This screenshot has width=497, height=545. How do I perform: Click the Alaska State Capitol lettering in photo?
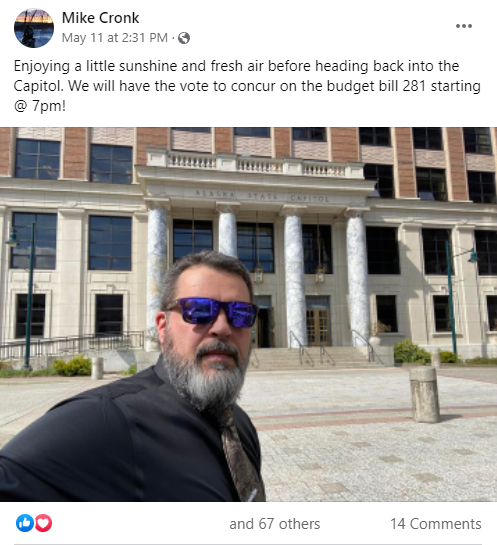click(261, 196)
